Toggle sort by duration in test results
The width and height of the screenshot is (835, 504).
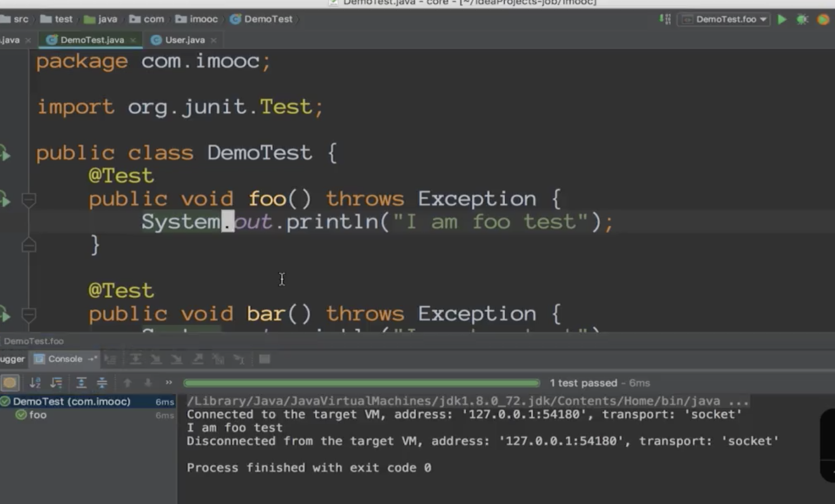pos(56,383)
